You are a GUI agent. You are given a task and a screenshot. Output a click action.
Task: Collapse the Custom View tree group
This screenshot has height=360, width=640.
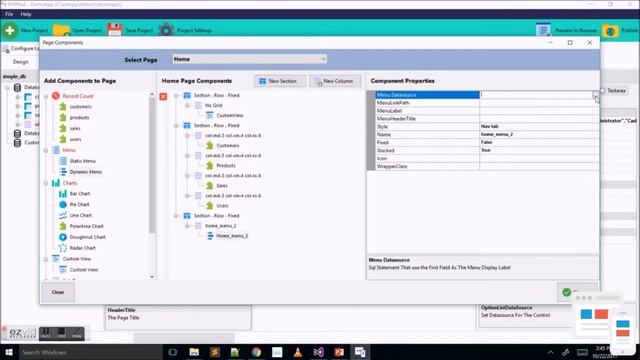(46, 259)
